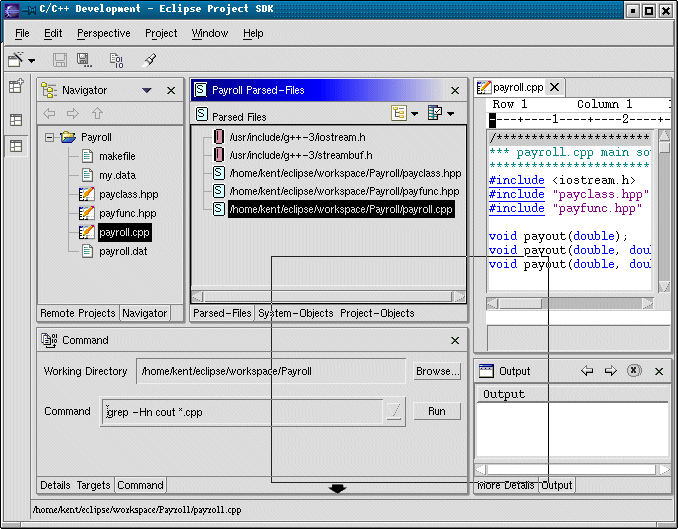
Task: Open the New wizard dropdown arrow
Action: pos(32,62)
